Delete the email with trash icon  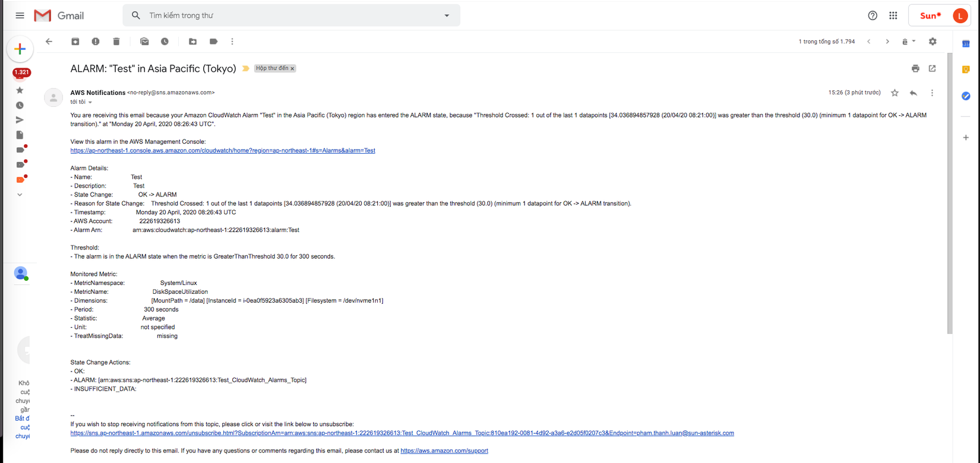[116, 42]
